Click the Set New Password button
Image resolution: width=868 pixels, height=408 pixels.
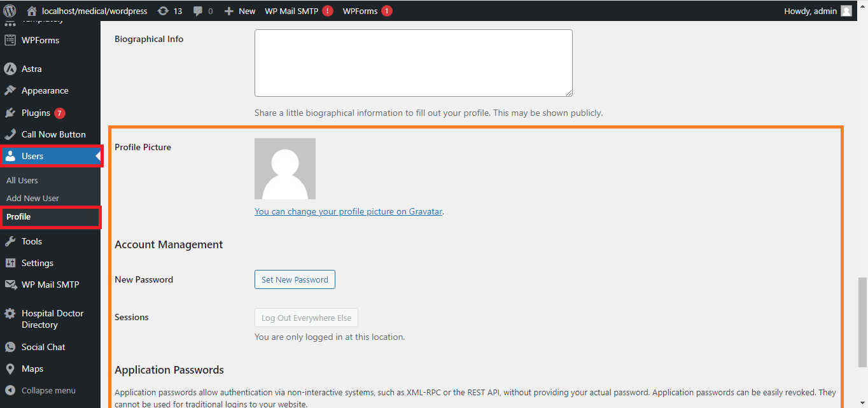tap(295, 279)
